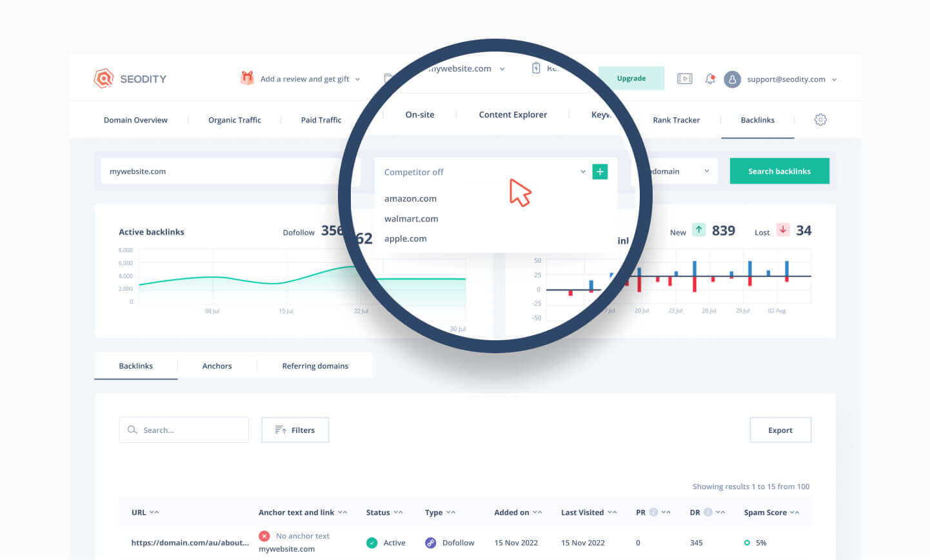Click the gift box icon

point(247,78)
